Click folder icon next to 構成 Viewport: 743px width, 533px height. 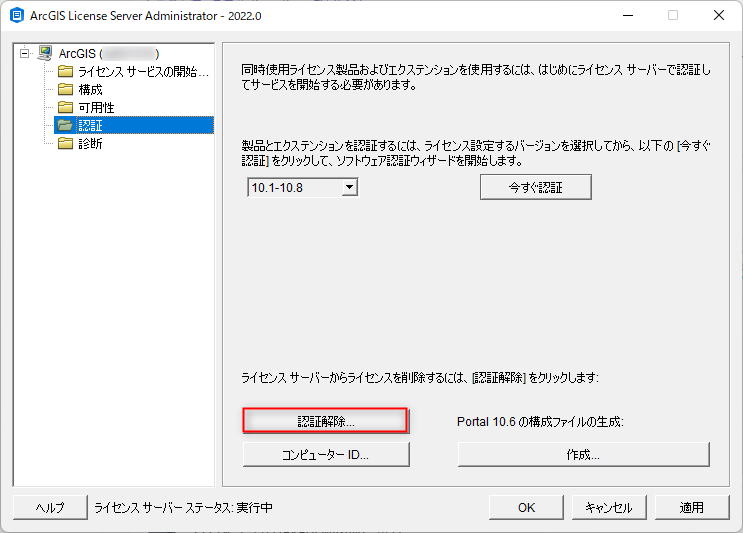65,90
